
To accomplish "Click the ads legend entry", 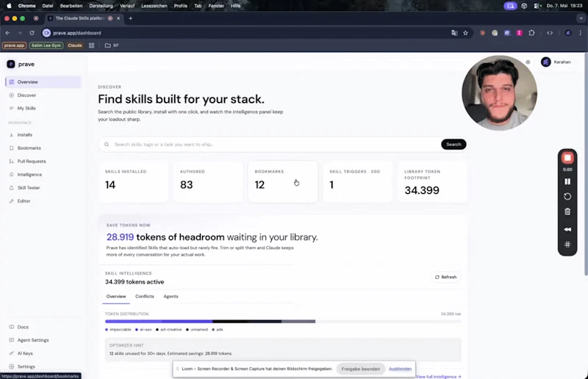I will [x=217, y=330].
